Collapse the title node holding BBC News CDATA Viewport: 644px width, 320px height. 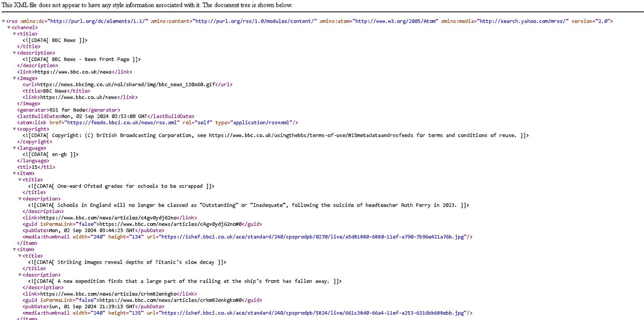14,34
